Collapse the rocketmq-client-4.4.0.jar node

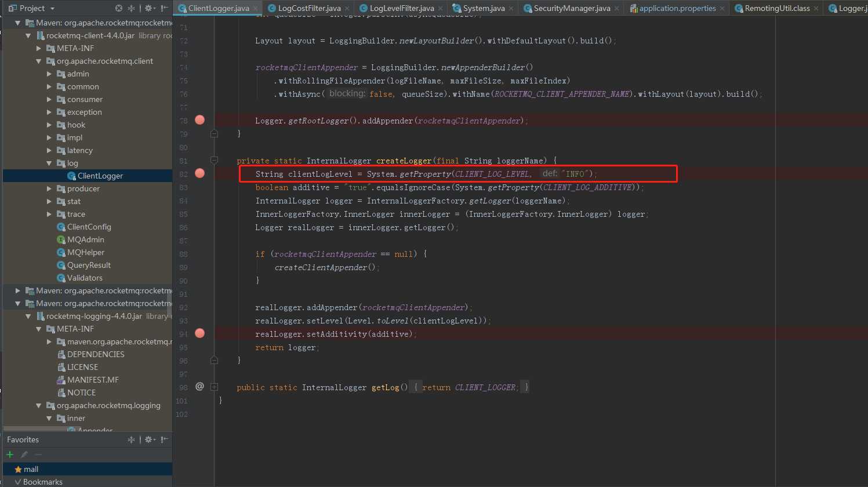click(28, 35)
